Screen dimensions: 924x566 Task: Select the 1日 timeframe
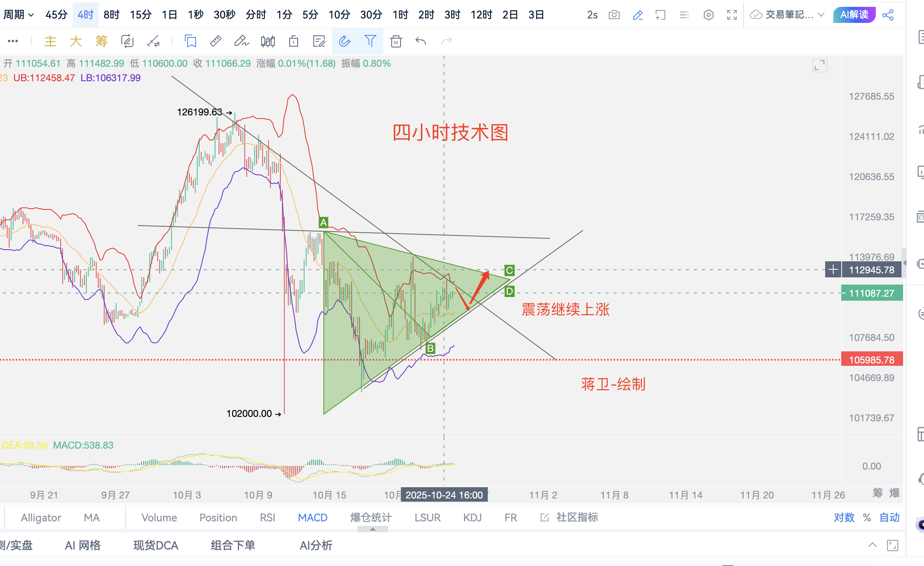click(x=170, y=15)
